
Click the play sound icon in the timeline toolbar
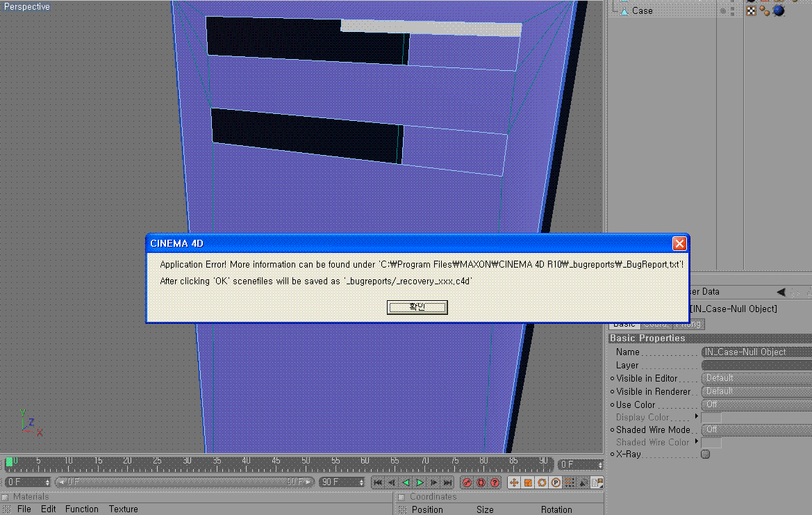[x=583, y=483]
